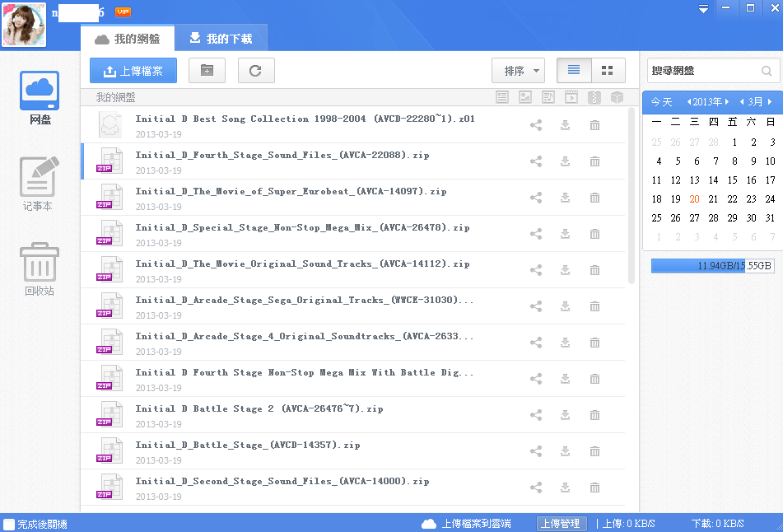Filter by archive file type icon
The height and width of the screenshot is (532, 783).
click(594, 97)
